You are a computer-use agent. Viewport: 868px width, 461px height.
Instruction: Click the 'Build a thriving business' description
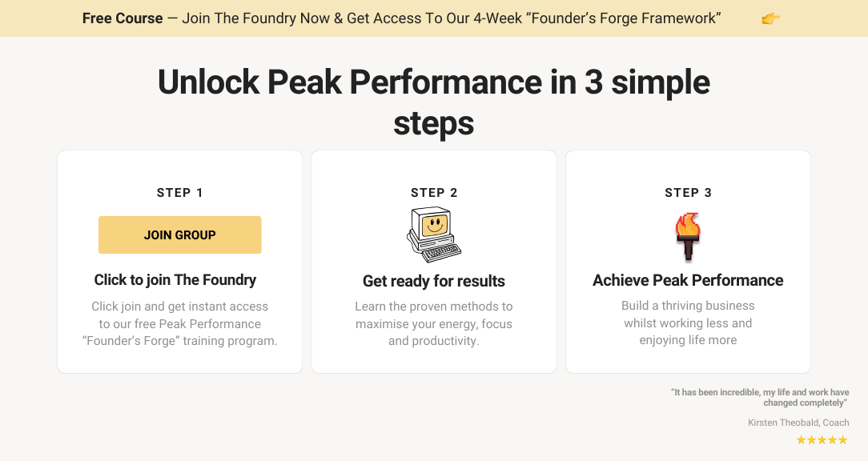[x=688, y=323]
